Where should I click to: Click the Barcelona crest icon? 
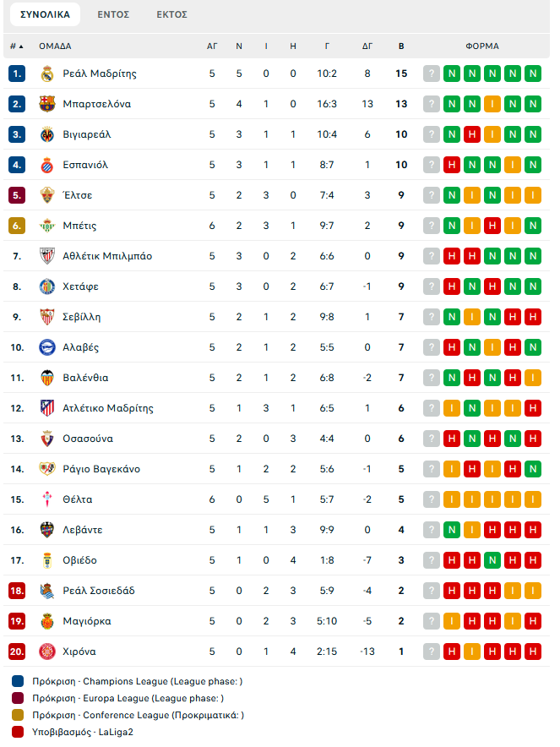pyautogui.click(x=47, y=104)
